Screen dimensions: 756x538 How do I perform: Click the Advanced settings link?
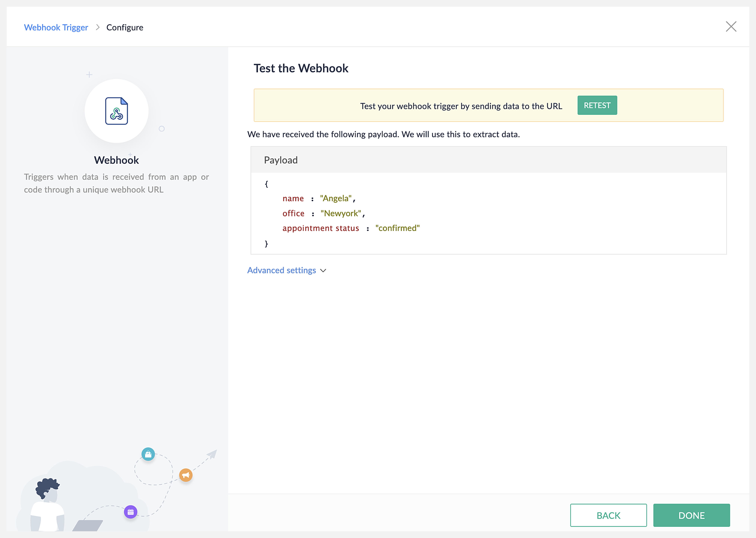[281, 270]
